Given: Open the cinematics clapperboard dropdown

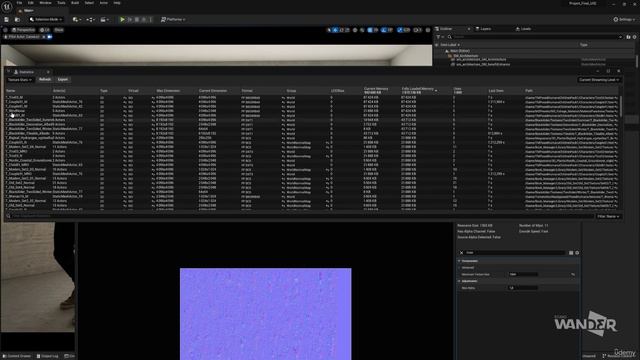Looking at the screenshot, I should point(104,20).
